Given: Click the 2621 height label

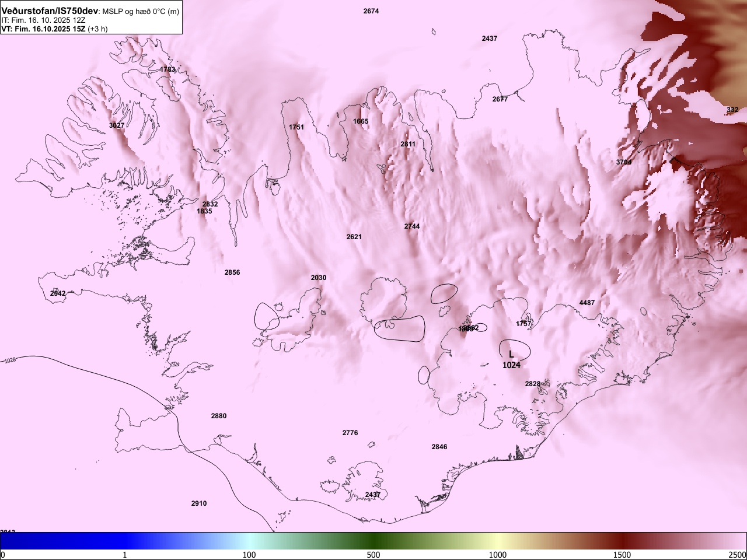Looking at the screenshot, I should click(354, 237).
